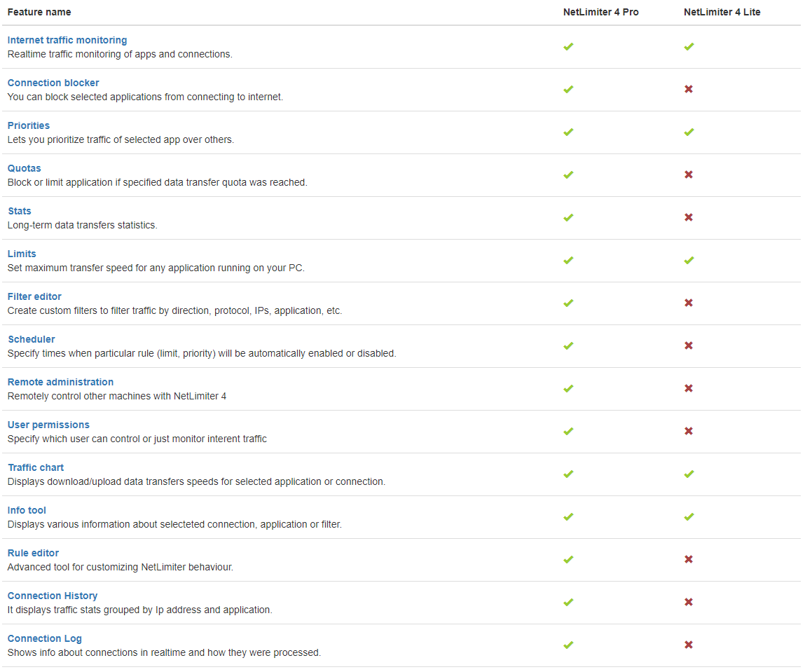Click Lite checkmark in Info tool row
This screenshot has width=812, height=672.
689,516
